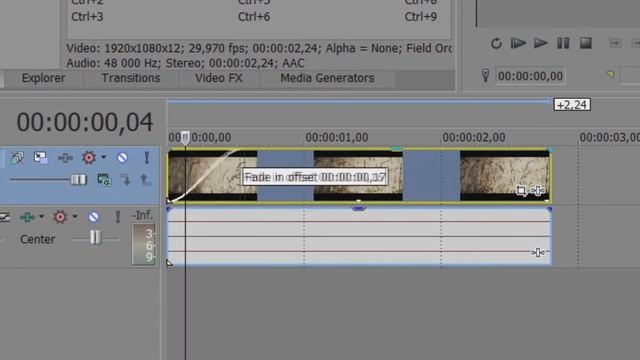Viewport: 640px width, 360px height.
Task: Open the Video FX tab
Action: pos(219,78)
